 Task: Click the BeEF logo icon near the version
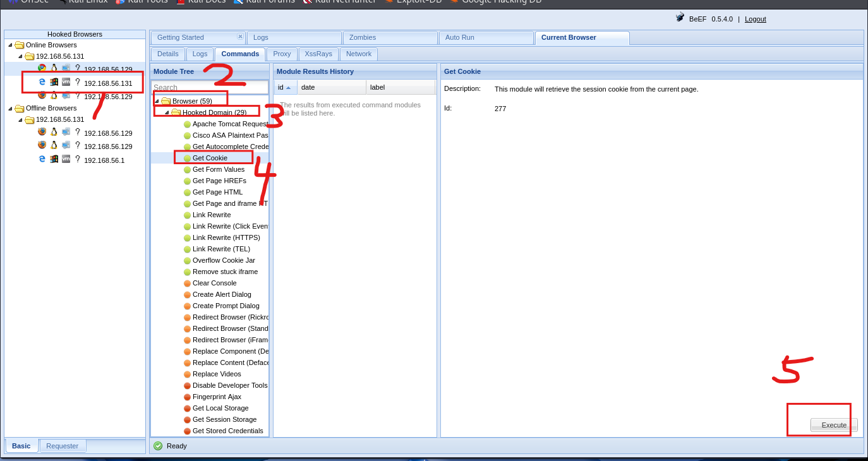[680, 18]
